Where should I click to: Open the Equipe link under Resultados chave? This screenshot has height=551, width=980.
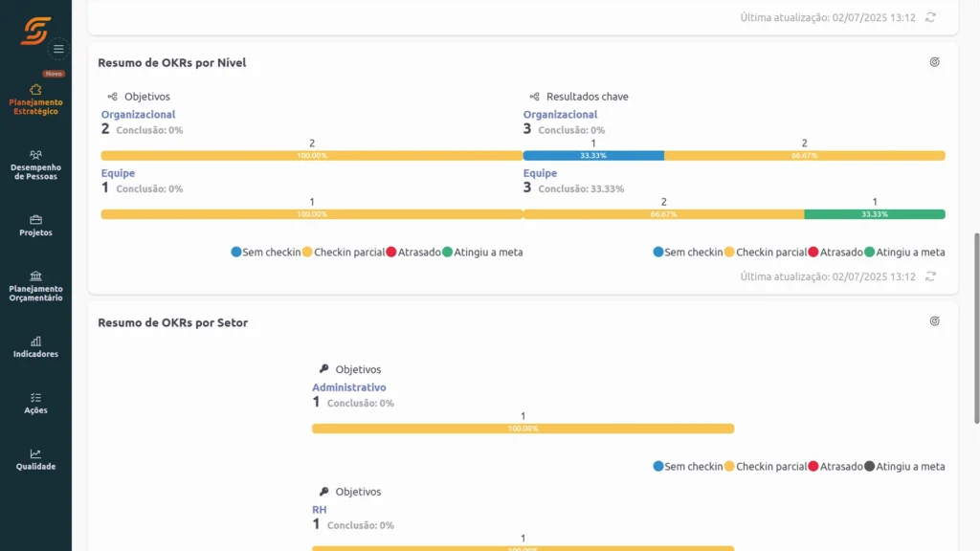[x=540, y=173]
